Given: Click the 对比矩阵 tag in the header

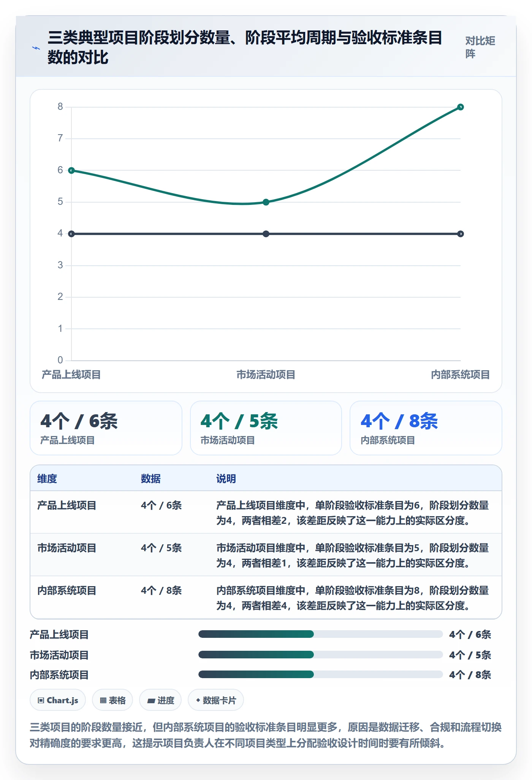Looking at the screenshot, I should 480,47.
